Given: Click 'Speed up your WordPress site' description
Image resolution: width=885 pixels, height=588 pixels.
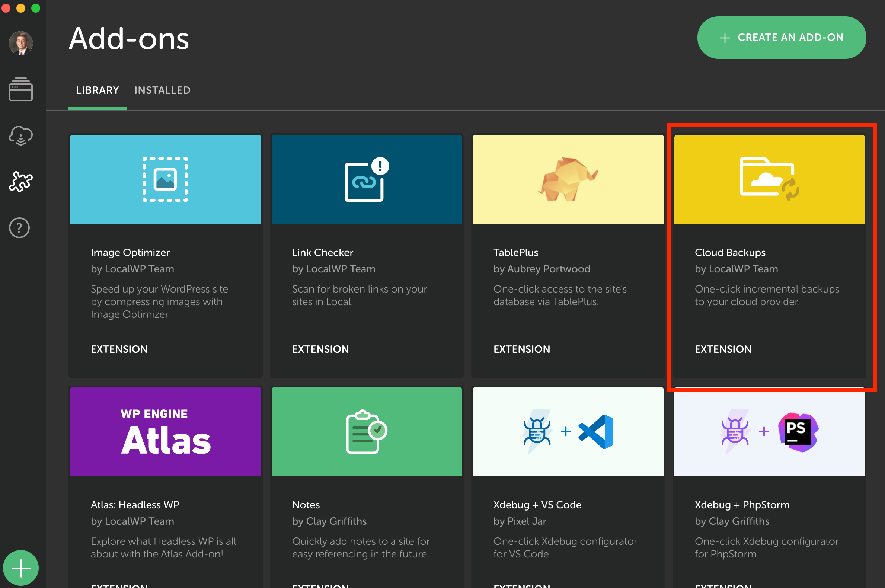Looking at the screenshot, I should (x=159, y=302).
